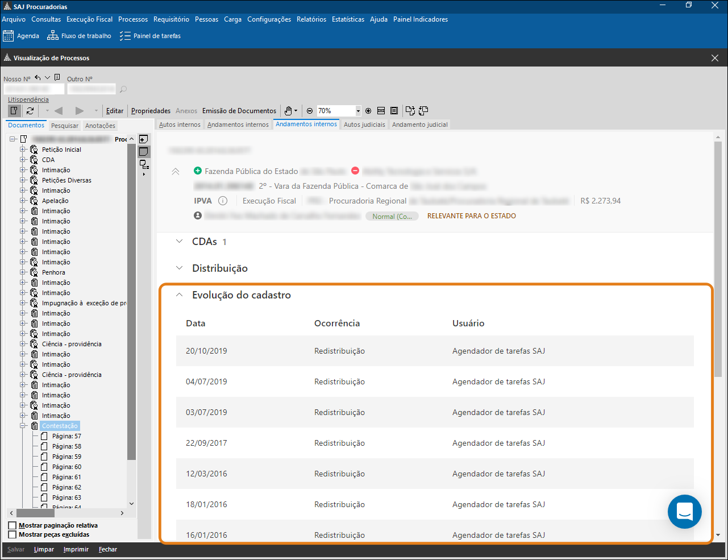Screen dimensions: 728x560
Task: Click the Limpar button at bottom
Action: point(44,549)
